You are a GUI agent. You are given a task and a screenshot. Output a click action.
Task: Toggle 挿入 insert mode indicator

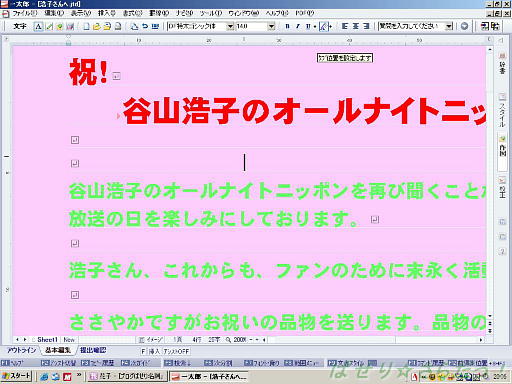point(154,351)
